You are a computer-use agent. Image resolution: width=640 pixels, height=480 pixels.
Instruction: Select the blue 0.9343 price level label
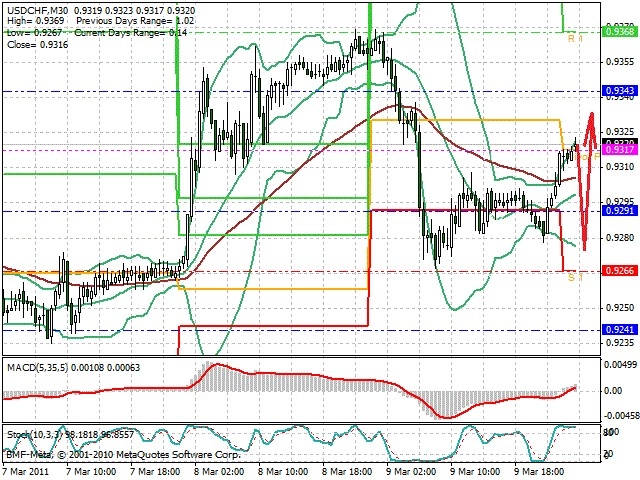coord(620,91)
